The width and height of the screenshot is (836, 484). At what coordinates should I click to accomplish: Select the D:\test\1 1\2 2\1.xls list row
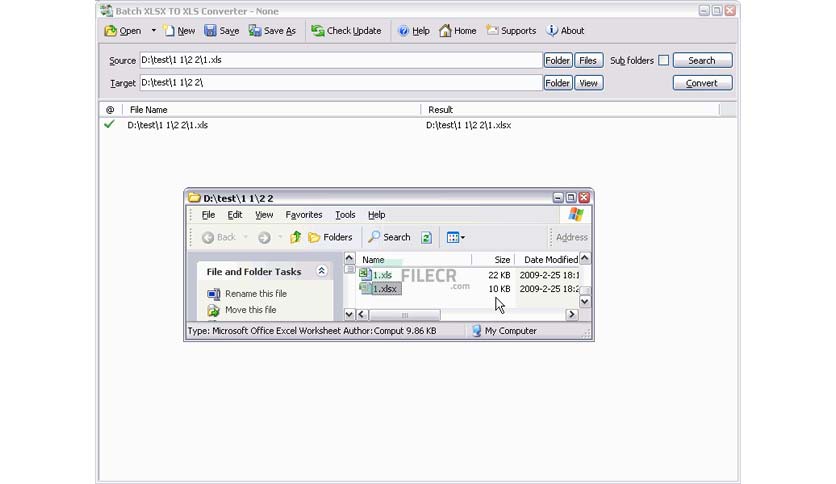click(x=418, y=125)
